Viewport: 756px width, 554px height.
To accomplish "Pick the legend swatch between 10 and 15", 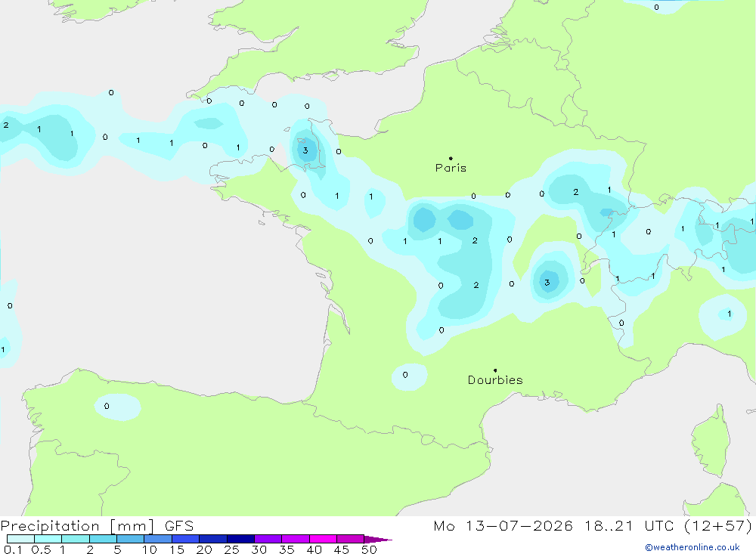I will [158, 539].
